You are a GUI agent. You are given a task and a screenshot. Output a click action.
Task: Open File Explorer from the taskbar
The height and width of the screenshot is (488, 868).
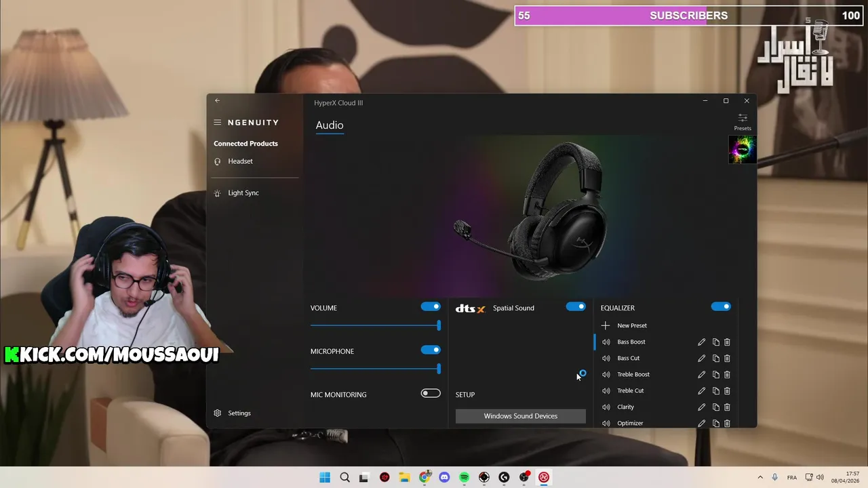pos(404,477)
